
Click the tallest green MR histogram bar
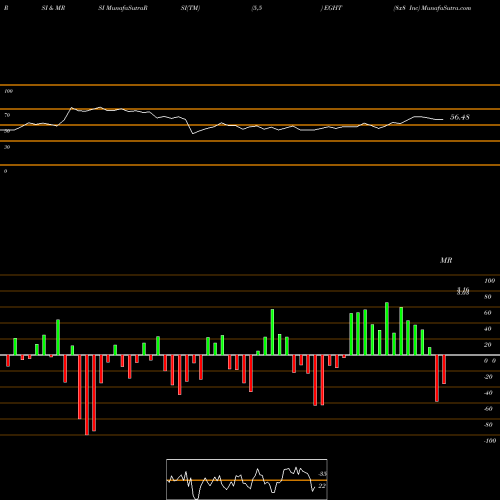(x=387, y=329)
